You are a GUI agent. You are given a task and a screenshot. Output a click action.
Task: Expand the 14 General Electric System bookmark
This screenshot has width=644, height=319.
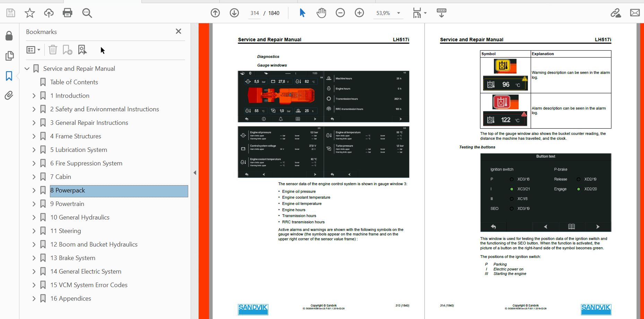(x=34, y=271)
